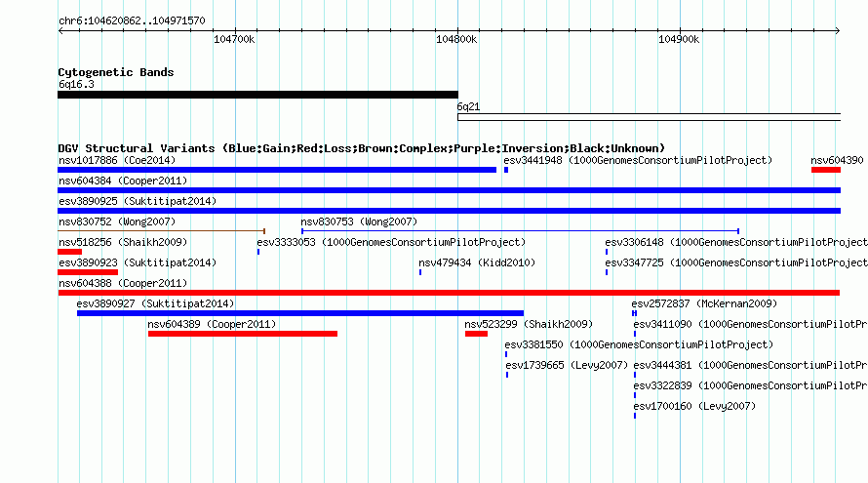Select esv3890923 (Suktitipat2014) label
Screen dimensions: 868x483
(138, 262)
